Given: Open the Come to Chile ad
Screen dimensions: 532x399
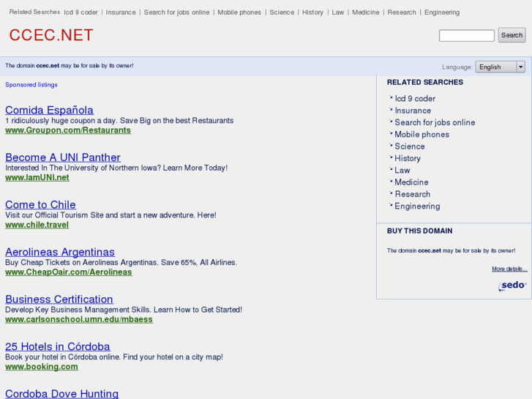Looking at the screenshot, I should coord(40,204).
